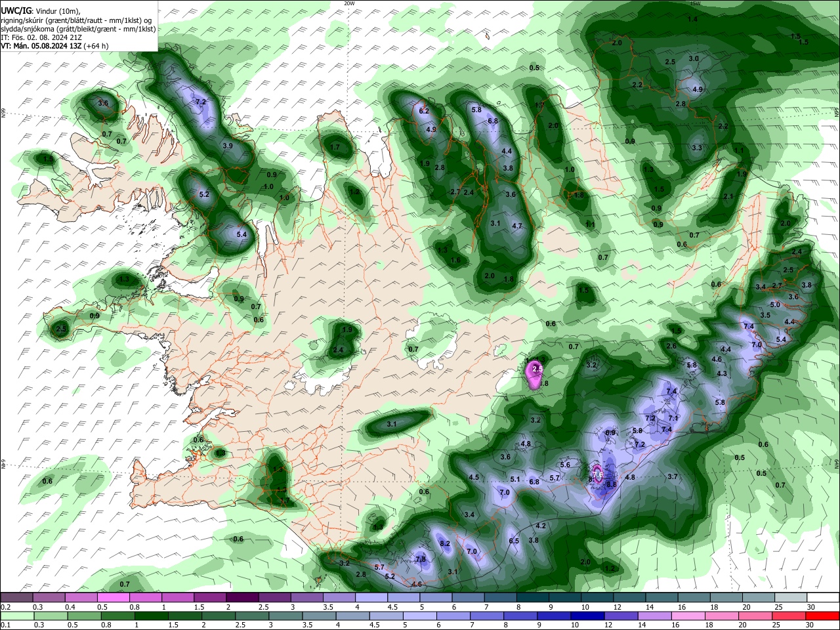Click the 'slydda/snjókoma' description line in the title box
The image size is (840, 630).
tap(78, 29)
